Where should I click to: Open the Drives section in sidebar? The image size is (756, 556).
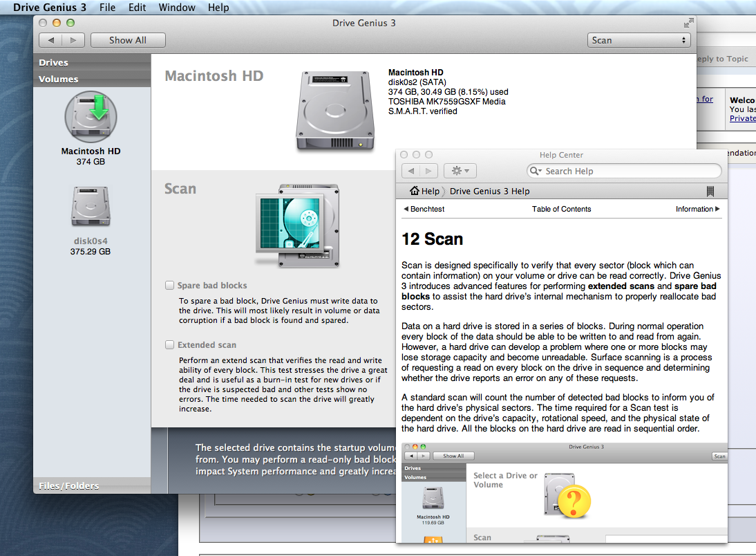coord(92,62)
